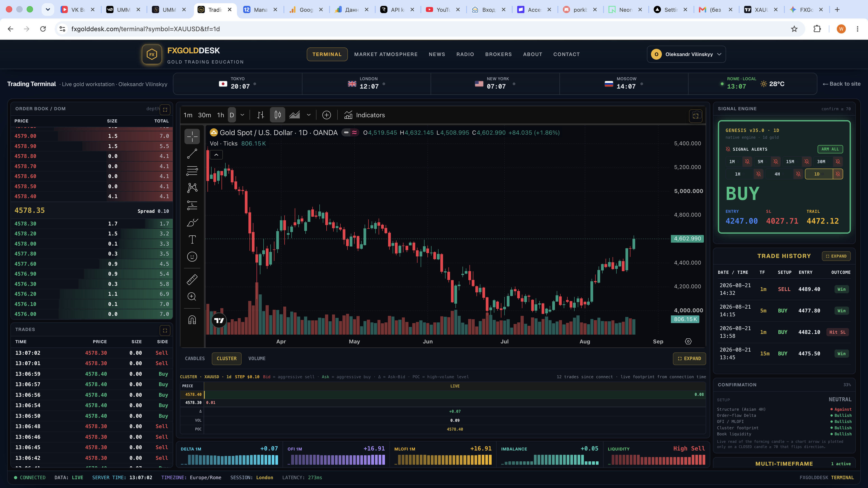868x488 pixels.
Task: Switch to the Volume tab
Action: pos(257,359)
